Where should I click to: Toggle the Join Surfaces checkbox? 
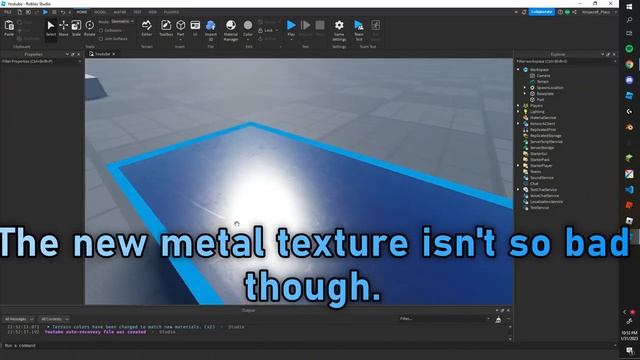tap(101, 39)
